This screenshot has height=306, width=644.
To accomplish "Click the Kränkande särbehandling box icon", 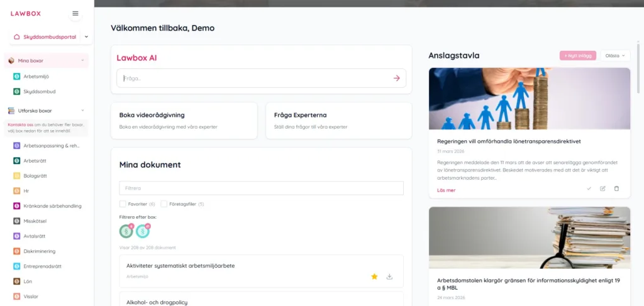I will pyautogui.click(x=16, y=206).
